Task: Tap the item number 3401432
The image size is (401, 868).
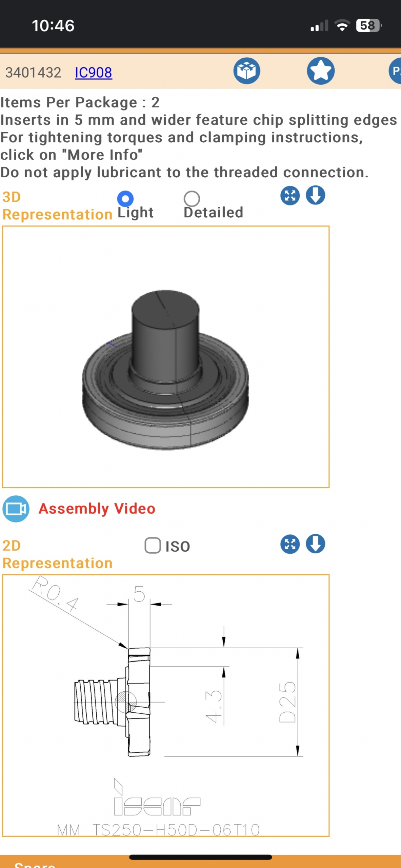Action: click(x=33, y=73)
